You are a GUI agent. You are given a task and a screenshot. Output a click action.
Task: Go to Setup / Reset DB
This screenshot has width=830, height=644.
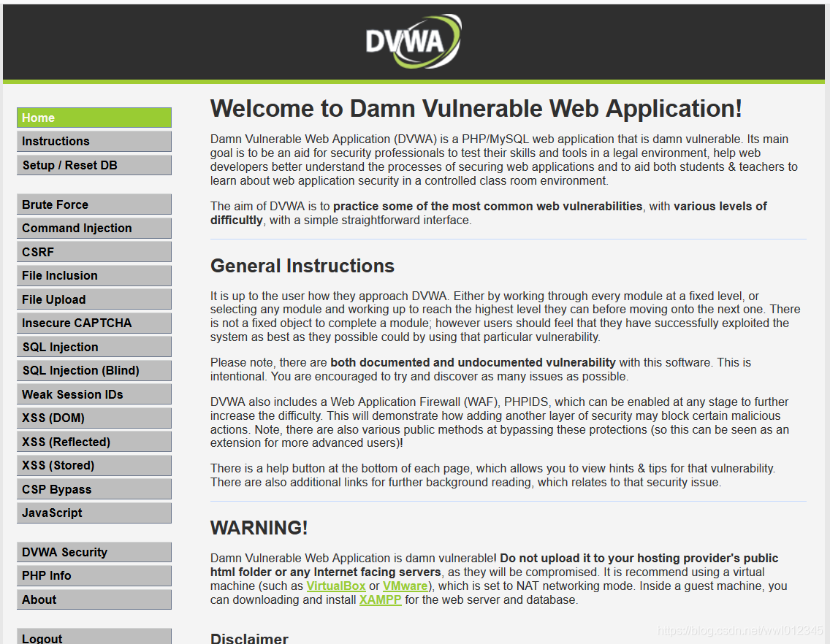[94, 165]
